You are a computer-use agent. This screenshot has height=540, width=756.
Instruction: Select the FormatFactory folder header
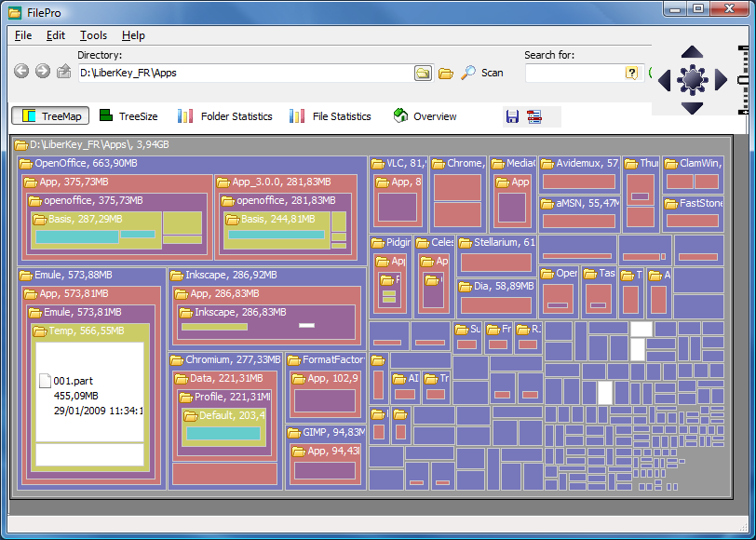[326, 359]
